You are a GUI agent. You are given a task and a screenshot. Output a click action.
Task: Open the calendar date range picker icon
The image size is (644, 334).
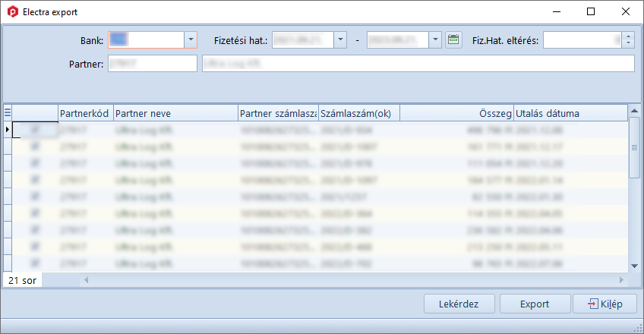[453, 39]
